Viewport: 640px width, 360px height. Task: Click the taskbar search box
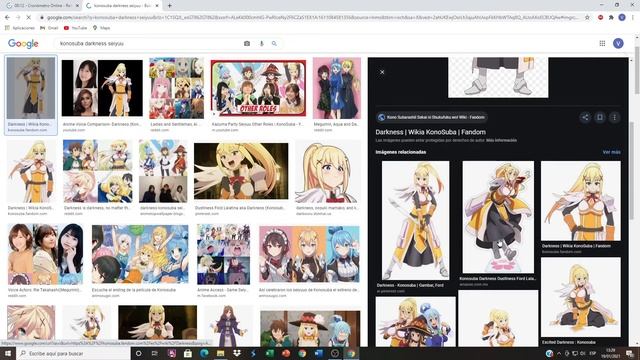[73, 353]
